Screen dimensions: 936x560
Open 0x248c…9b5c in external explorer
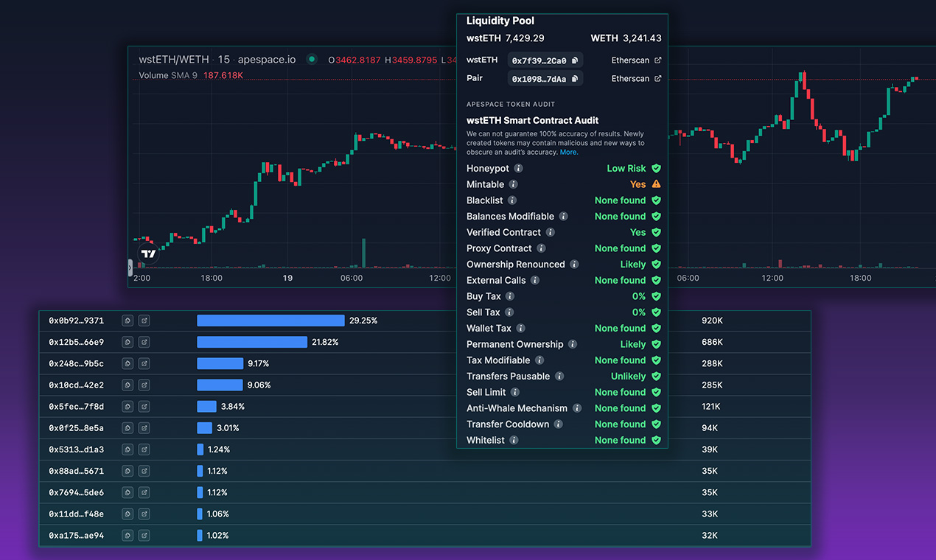click(144, 363)
